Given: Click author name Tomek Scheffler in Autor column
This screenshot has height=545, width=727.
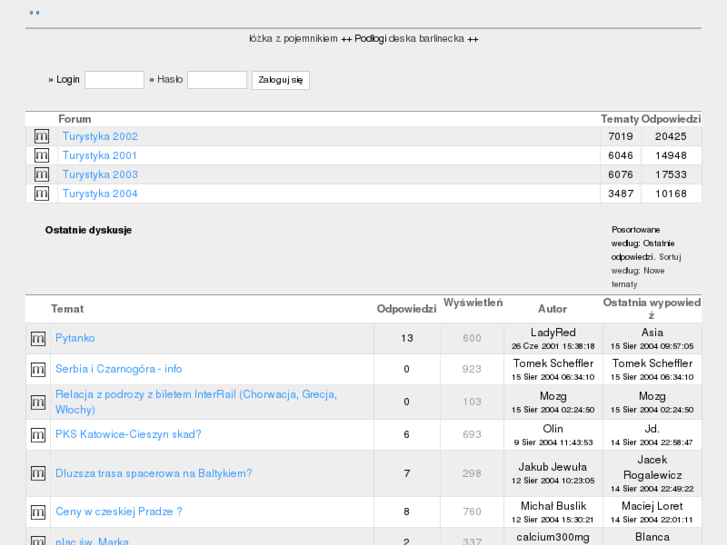Looking at the screenshot, I should [x=553, y=363].
